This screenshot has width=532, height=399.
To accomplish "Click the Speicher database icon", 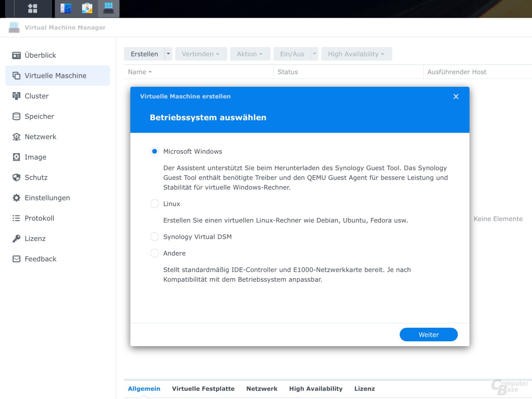I will (x=16, y=116).
